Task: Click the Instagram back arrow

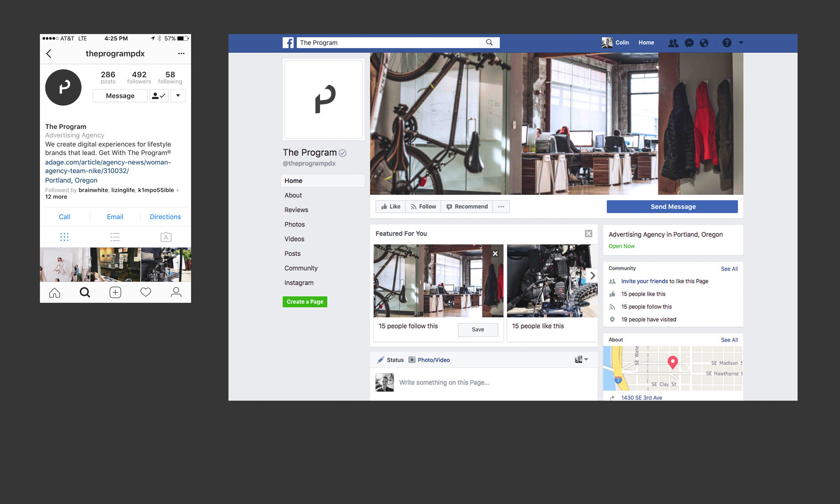Action: click(x=49, y=53)
